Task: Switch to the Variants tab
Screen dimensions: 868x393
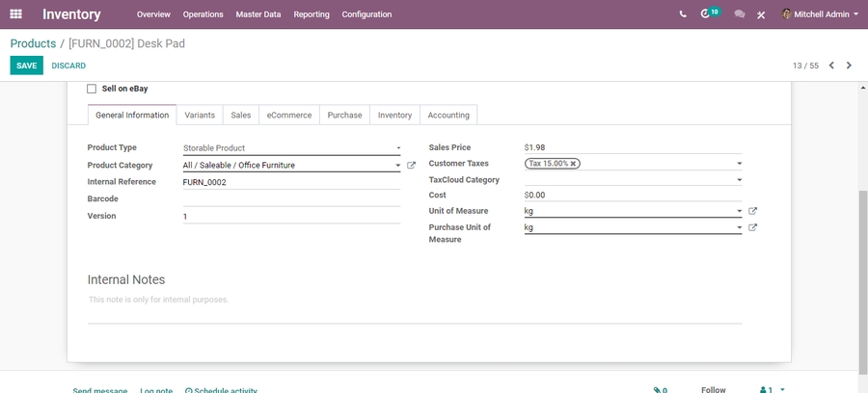Action: (x=200, y=116)
